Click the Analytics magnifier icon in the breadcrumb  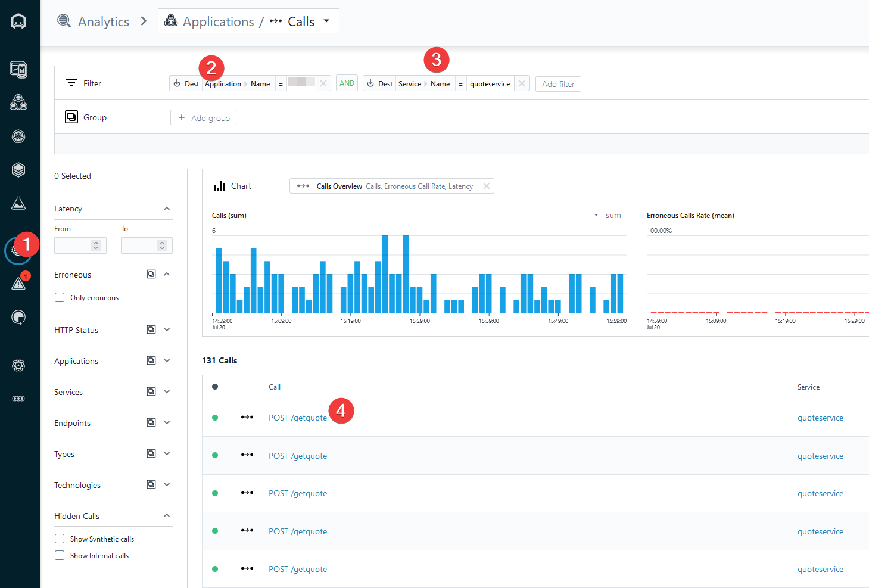[x=63, y=21]
